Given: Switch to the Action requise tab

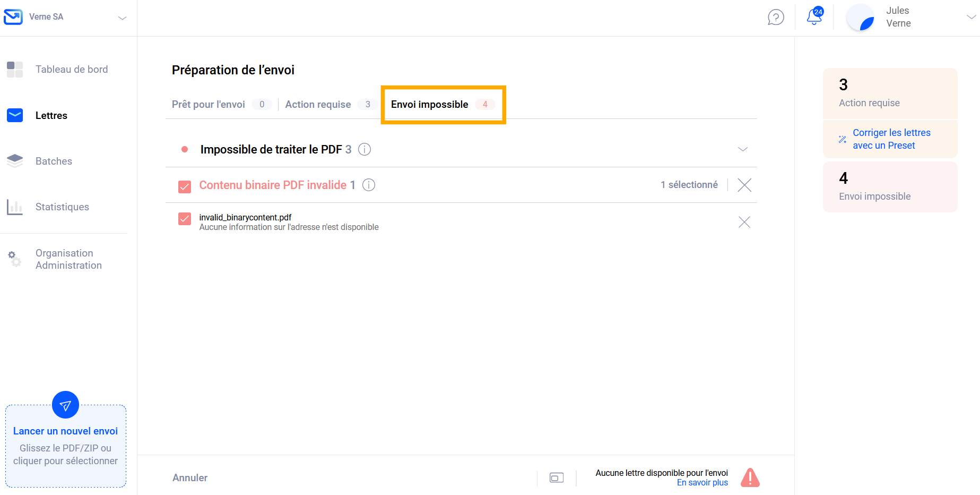Looking at the screenshot, I should pos(318,105).
